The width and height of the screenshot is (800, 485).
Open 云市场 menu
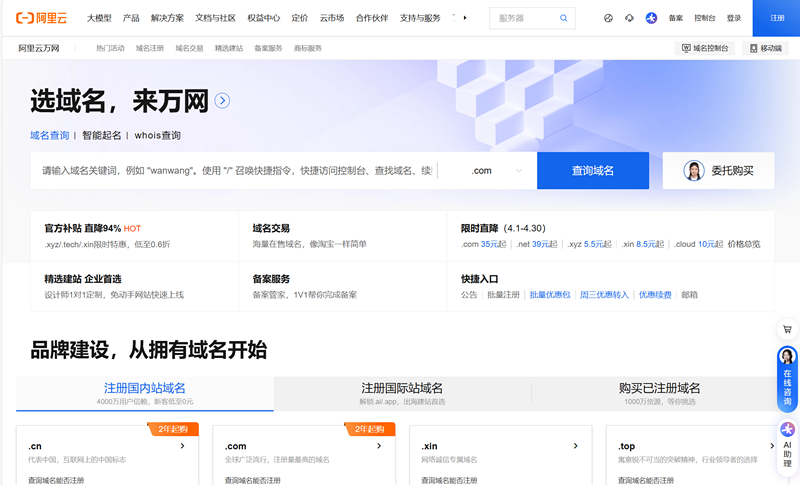[x=332, y=18]
